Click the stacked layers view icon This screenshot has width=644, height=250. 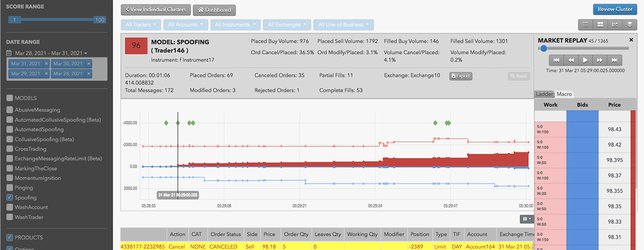629,24
